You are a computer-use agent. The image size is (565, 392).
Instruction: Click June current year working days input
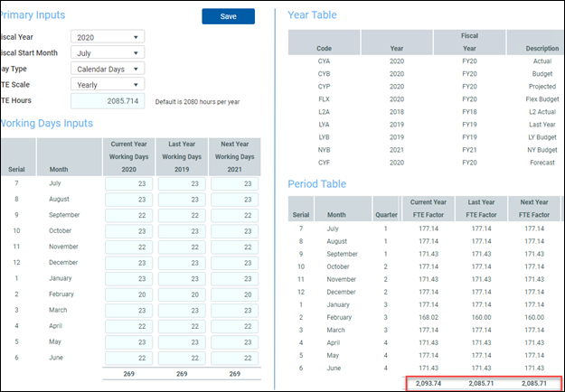click(130, 358)
